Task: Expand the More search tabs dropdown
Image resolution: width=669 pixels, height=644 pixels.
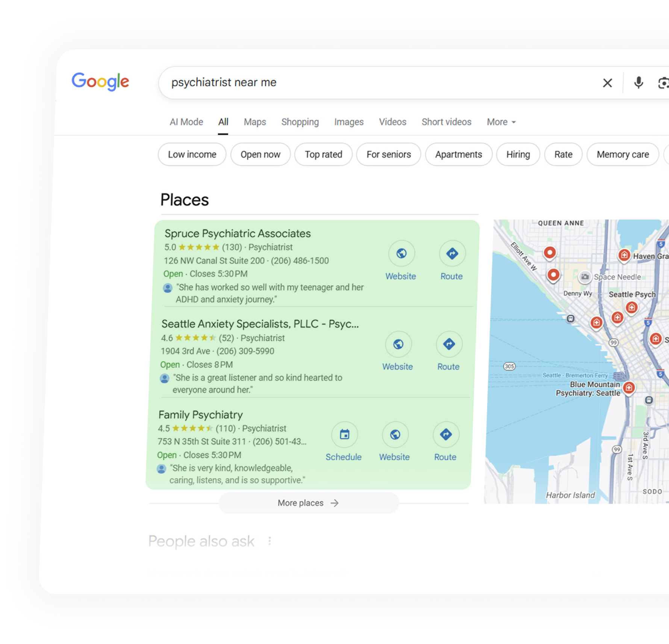Action: [x=501, y=122]
